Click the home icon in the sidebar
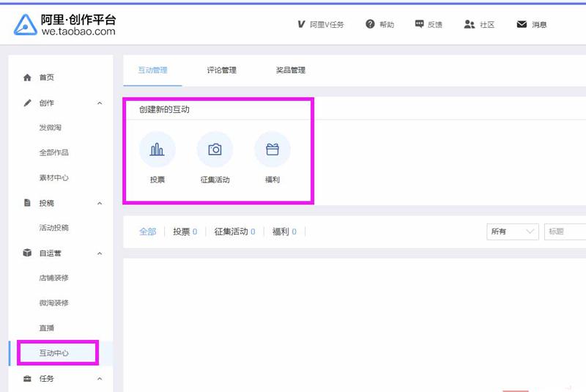Image resolution: width=586 pixels, height=392 pixels. [27, 78]
